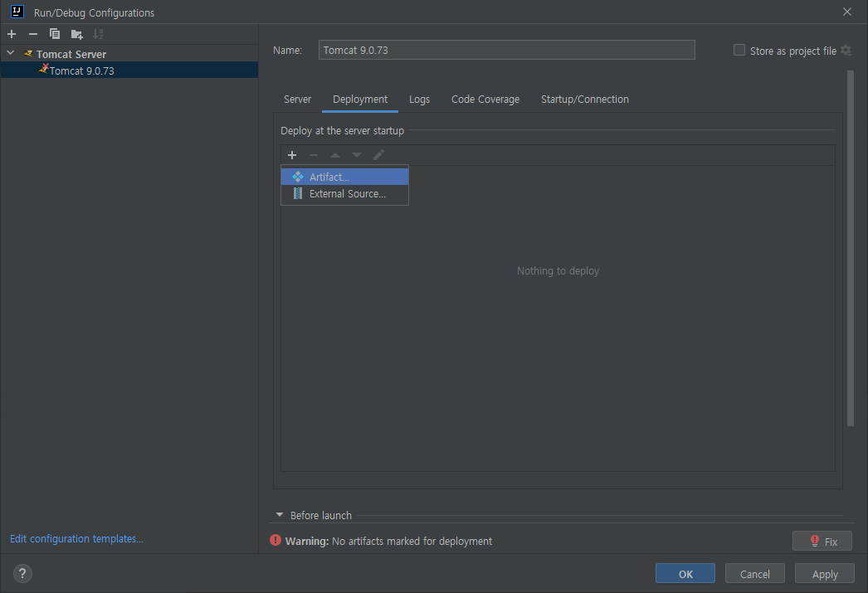
Task: Click the Cancel button
Action: [755, 574]
